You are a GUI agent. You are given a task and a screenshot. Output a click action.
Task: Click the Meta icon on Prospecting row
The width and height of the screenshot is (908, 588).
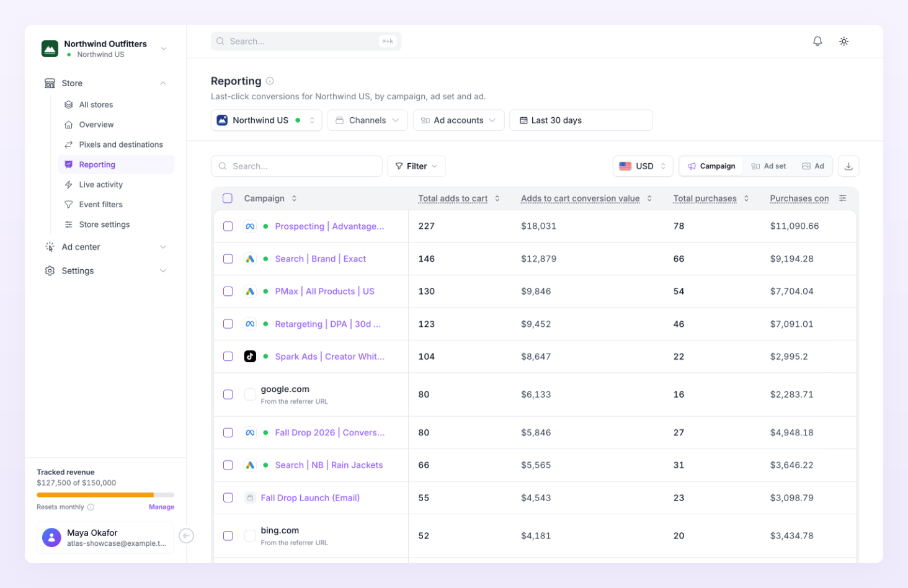click(250, 226)
